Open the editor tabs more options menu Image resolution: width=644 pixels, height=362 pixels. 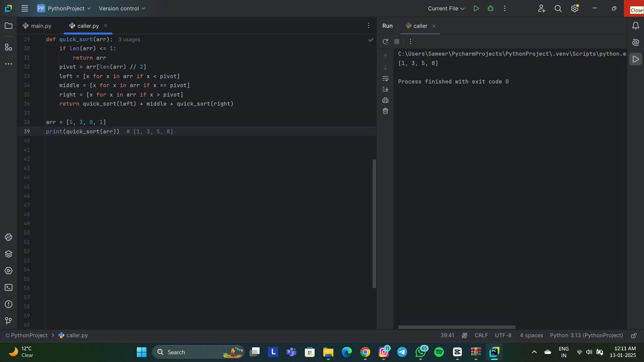coord(368,26)
